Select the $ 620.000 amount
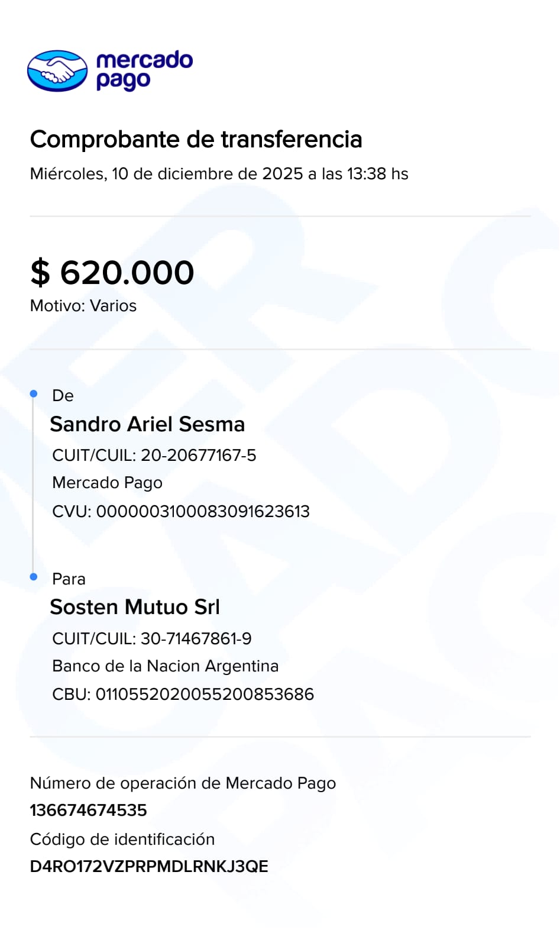Image resolution: width=560 pixels, height=930 pixels. [x=112, y=273]
